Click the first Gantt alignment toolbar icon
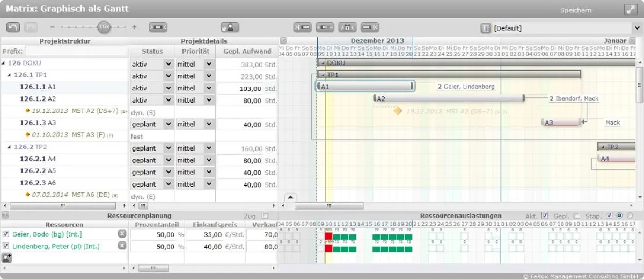The image size is (644, 279). [x=303, y=27]
